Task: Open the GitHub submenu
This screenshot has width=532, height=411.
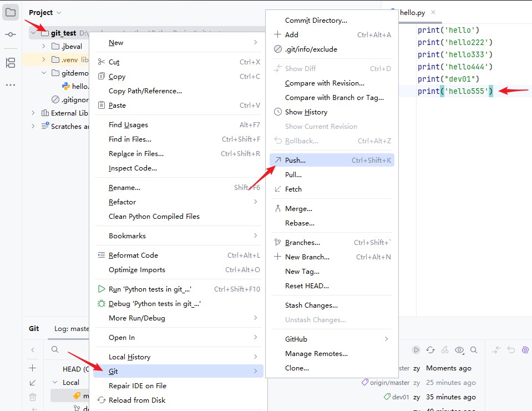Action: tap(332, 339)
